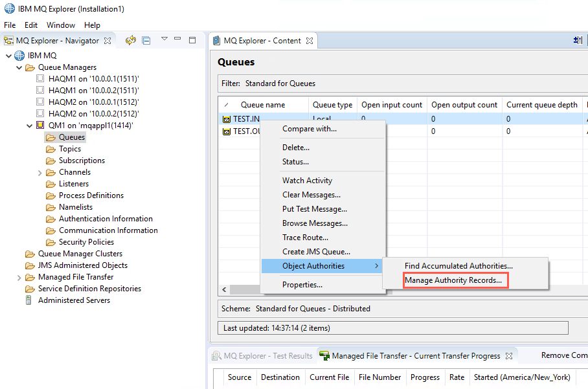Sort by Open input count column
The image size is (588, 389).
392,105
